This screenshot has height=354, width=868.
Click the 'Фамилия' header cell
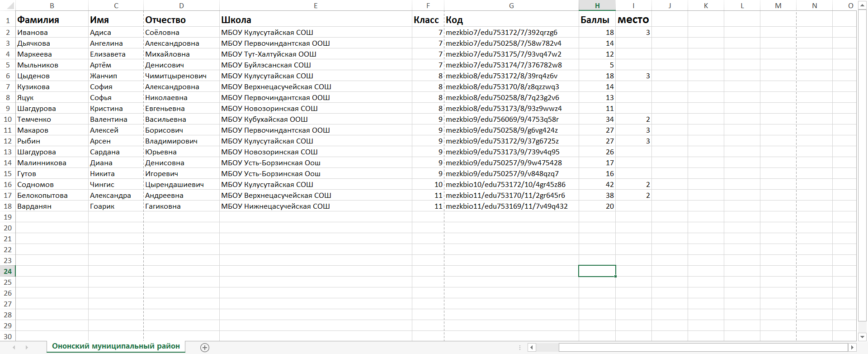[x=52, y=20]
